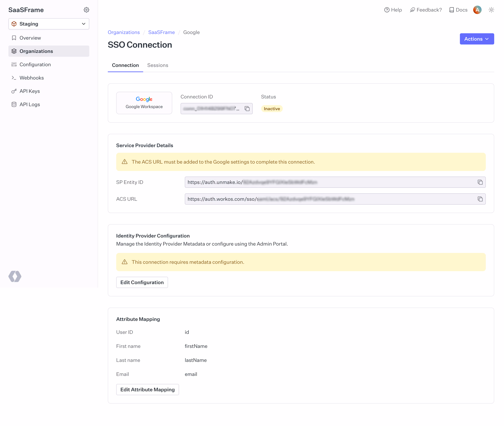Click the Inactive status badge
Image resolution: width=504 pixels, height=426 pixels.
point(272,109)
